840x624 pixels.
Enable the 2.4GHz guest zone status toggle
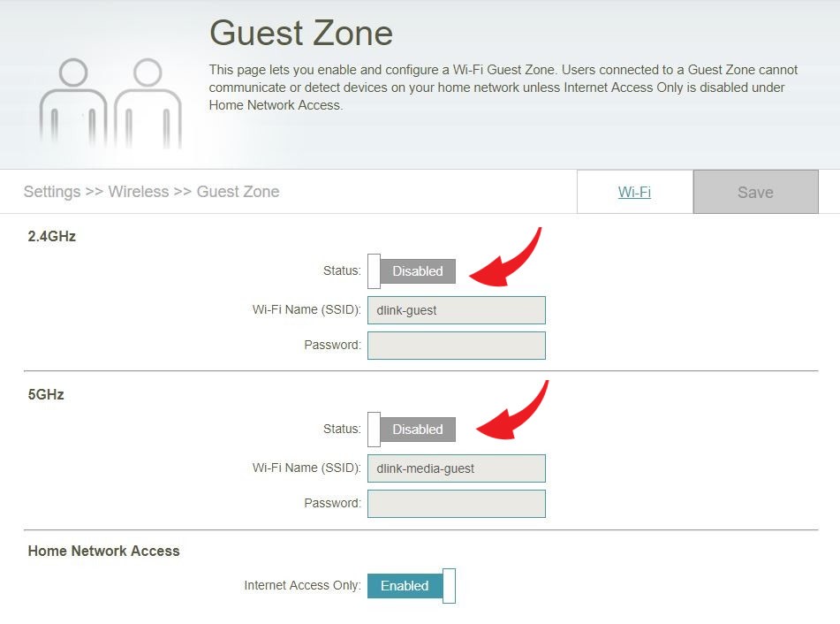pos(412,271)
